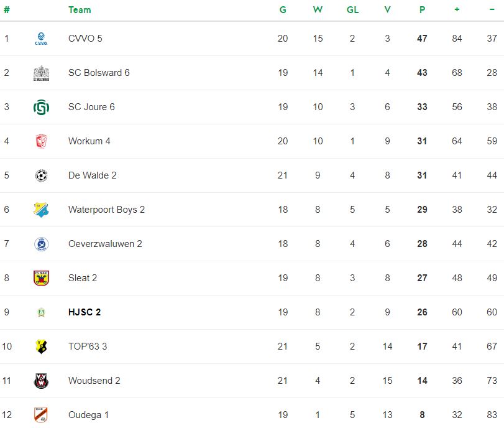
Task: Click De Walde soccer ball logo
Action: click(41, 175)
